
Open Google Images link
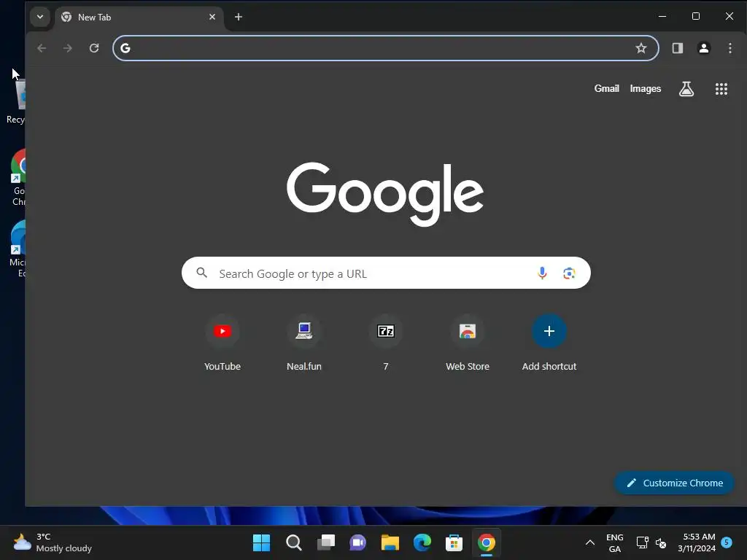tap(645, 88)
